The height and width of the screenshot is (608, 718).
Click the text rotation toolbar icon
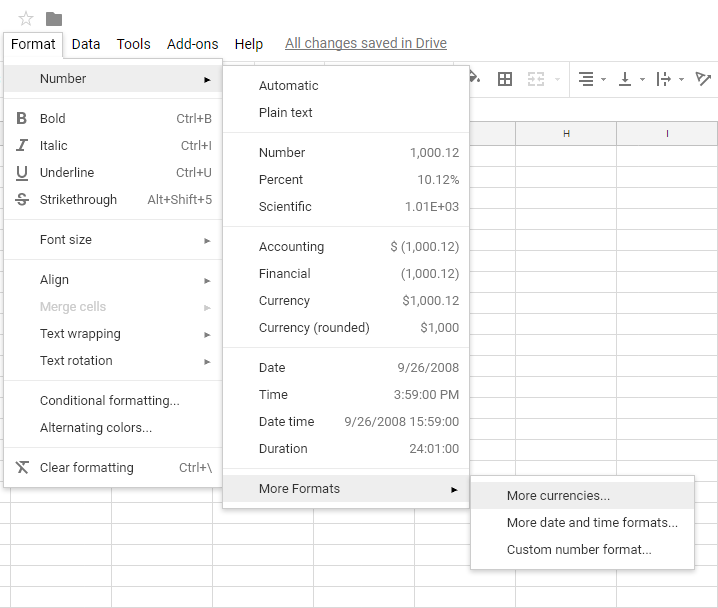coord(703,79)
